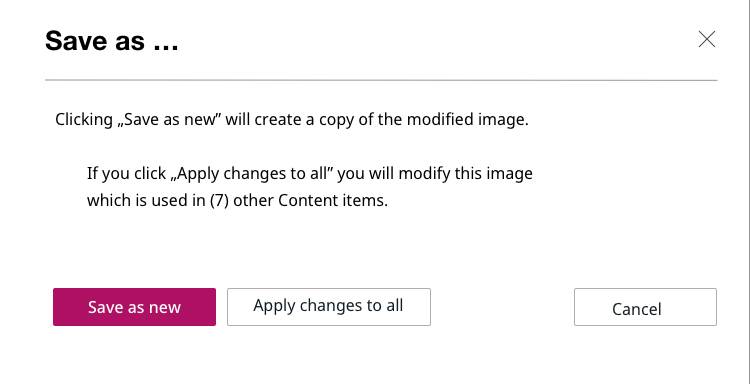Click the words "Content items" in the warning
750x384 pixels.
click(332, 200)
